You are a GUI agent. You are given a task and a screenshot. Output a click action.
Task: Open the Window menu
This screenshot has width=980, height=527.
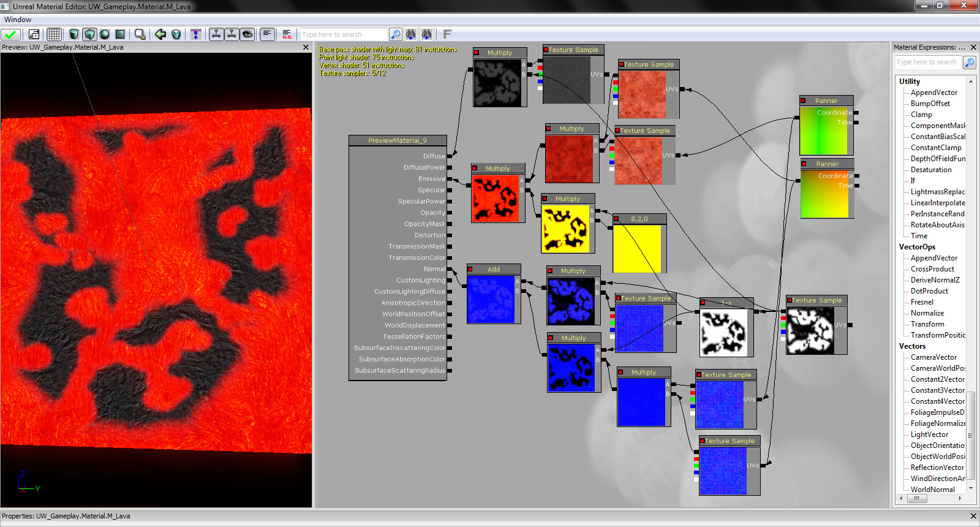pos(18,20)
